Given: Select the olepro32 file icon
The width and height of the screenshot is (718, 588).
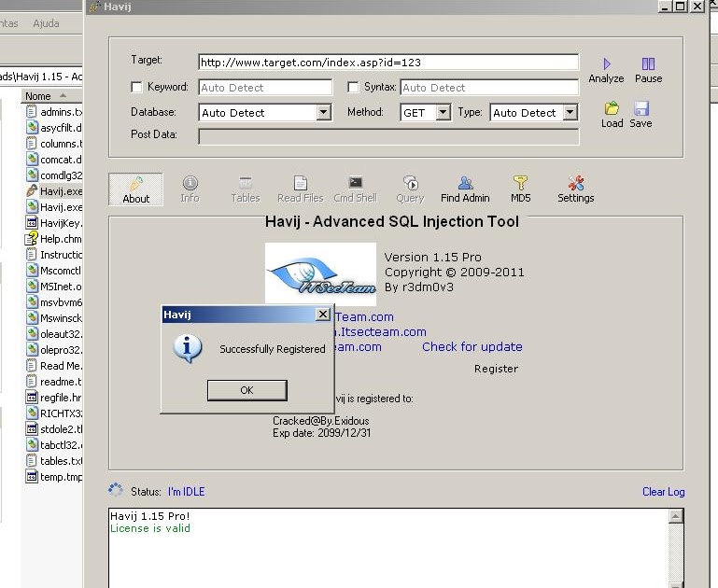Looking at the screenshot, I should 31,350.
